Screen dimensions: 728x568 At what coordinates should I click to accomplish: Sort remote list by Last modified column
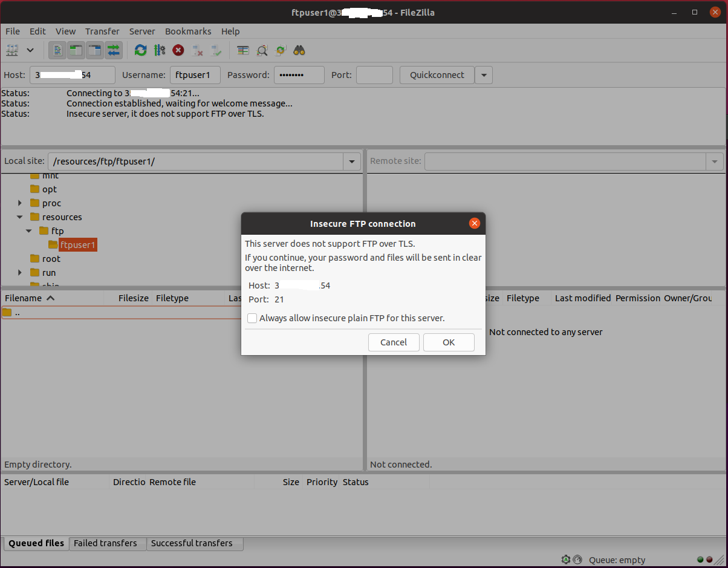[582, 298]
